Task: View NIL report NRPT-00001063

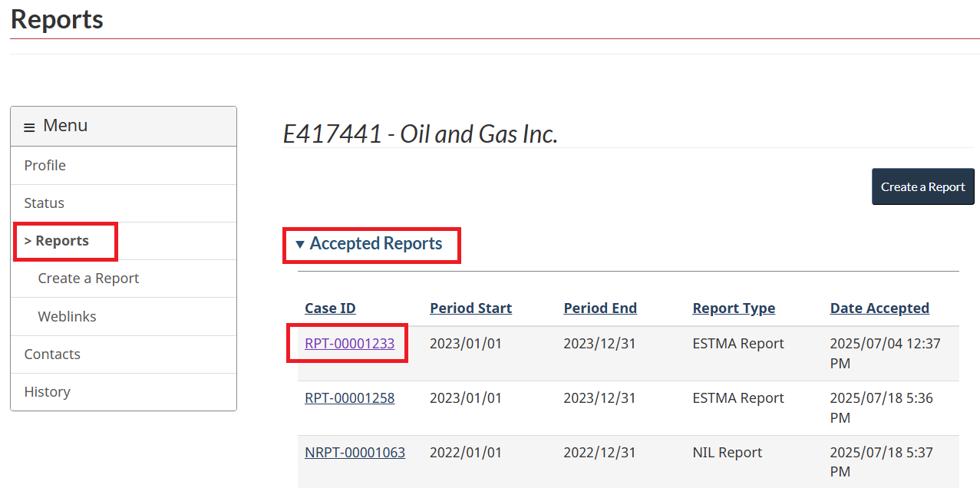Action: pyautogui.click(x=355, y=452)
